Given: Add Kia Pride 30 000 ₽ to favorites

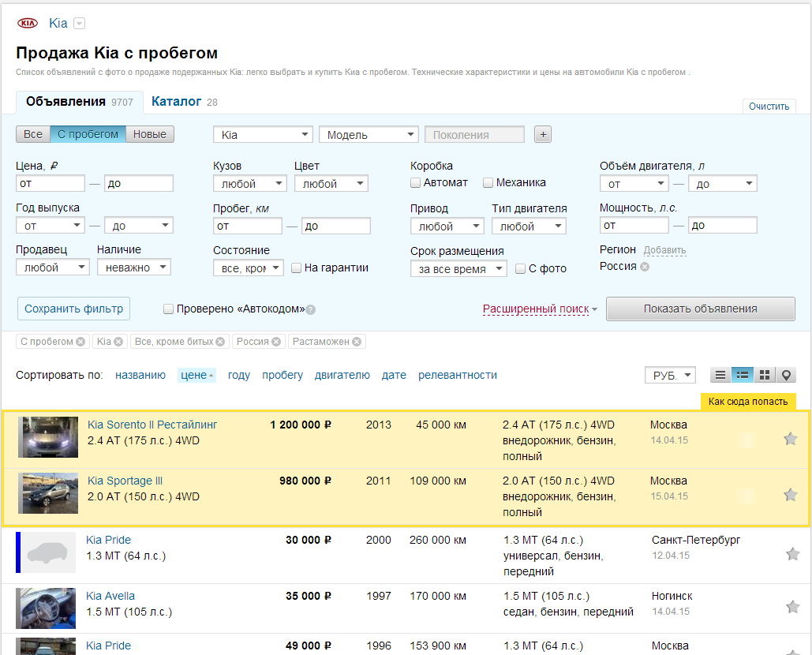Looking at the screenshot, I should [793, 554].
